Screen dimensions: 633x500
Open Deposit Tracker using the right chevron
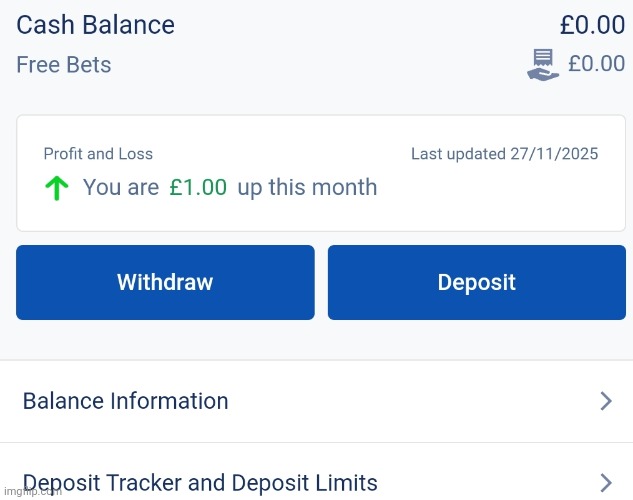tap(605, 483)
